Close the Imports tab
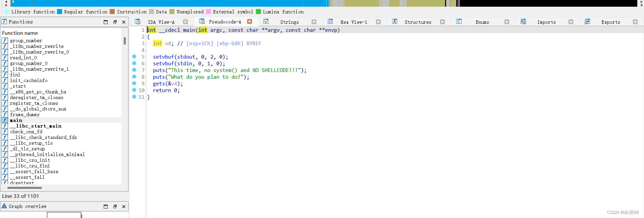This screenshot has width=644, height=218. (571, 22)
